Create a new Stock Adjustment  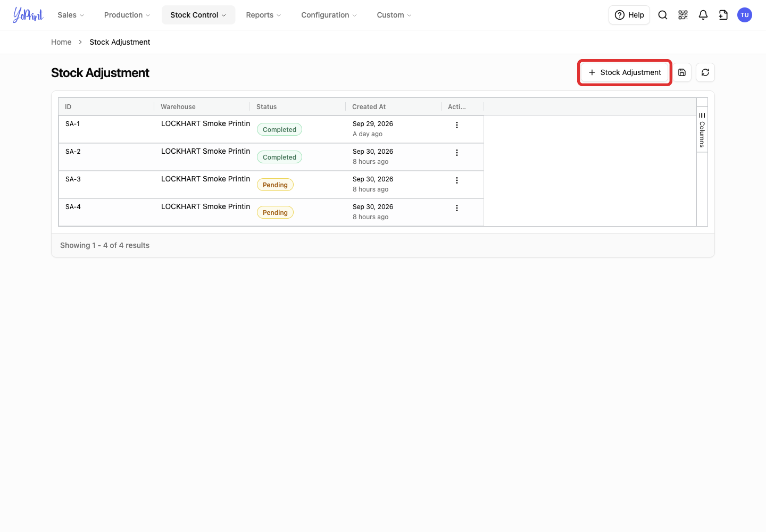tap(625, 72)
